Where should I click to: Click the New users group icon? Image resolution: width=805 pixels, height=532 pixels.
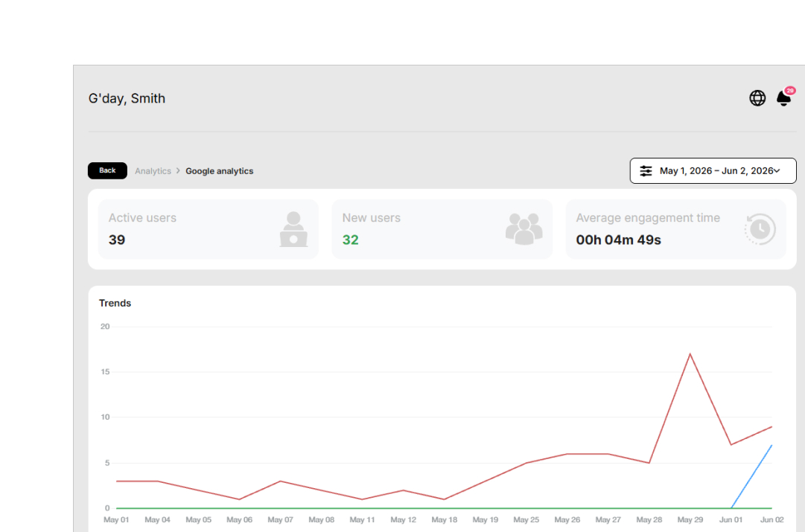coord(524,229)
